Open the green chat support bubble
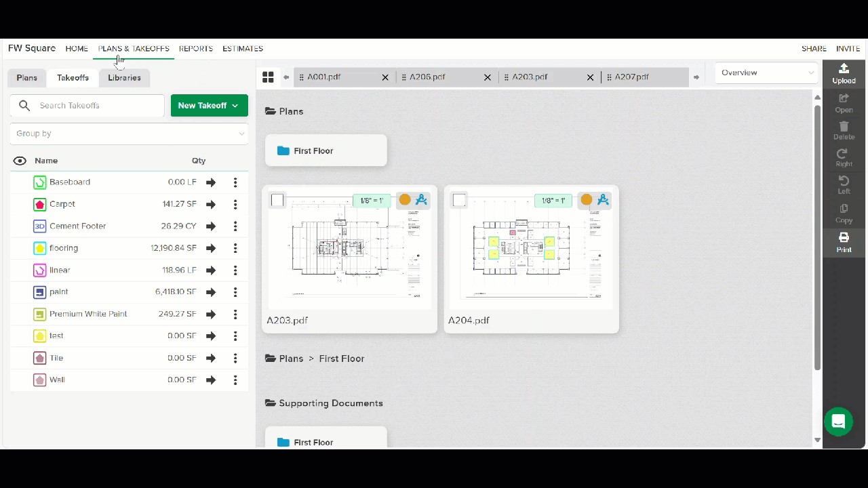 tap(838, 422)
